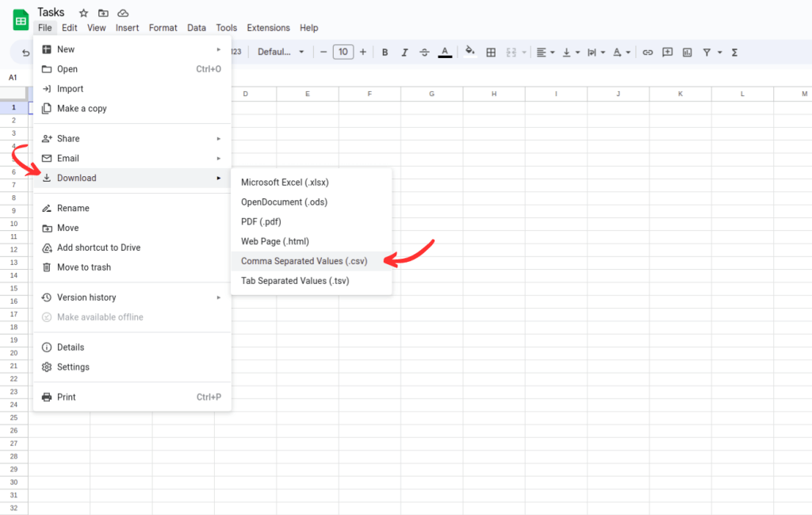
Task: Insert a link using the toolbar icon
Action: click(647, 52)
